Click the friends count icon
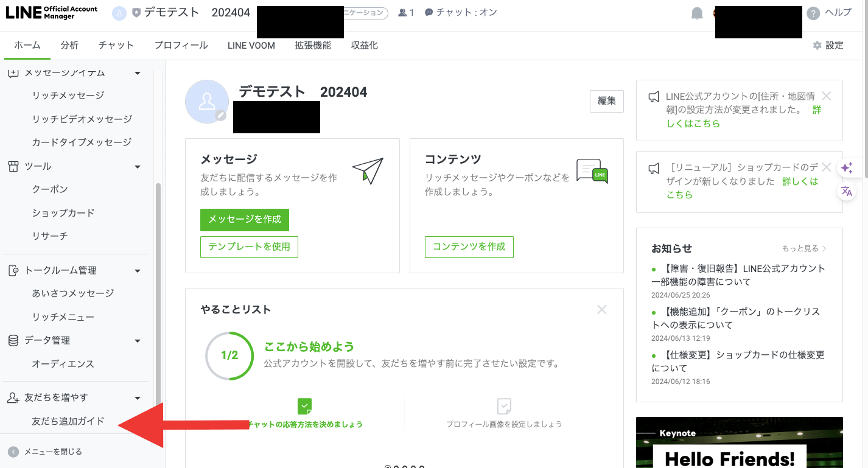 [x=402, y=13]
